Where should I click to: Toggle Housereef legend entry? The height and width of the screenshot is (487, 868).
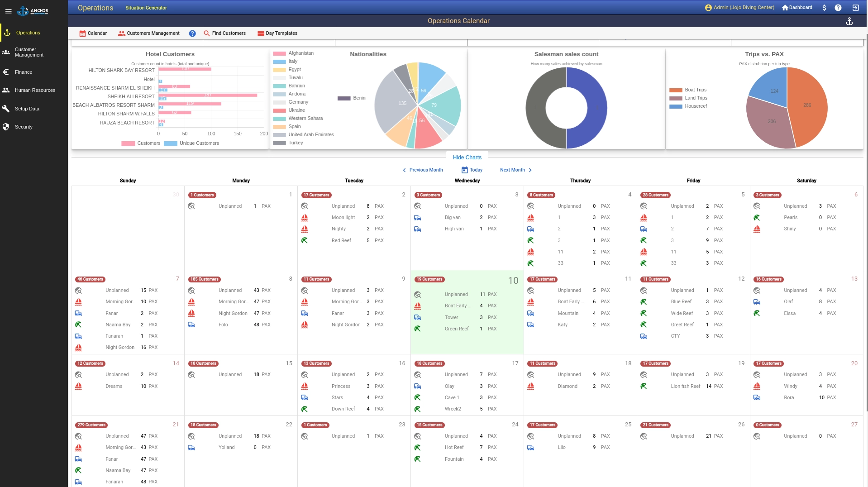[688, 106]
